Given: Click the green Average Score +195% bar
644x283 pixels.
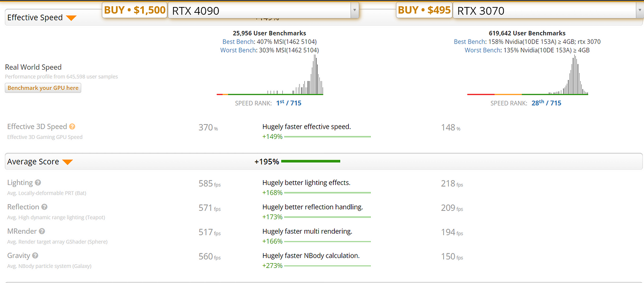Looking at the screenshot, I should coord(310,161).
